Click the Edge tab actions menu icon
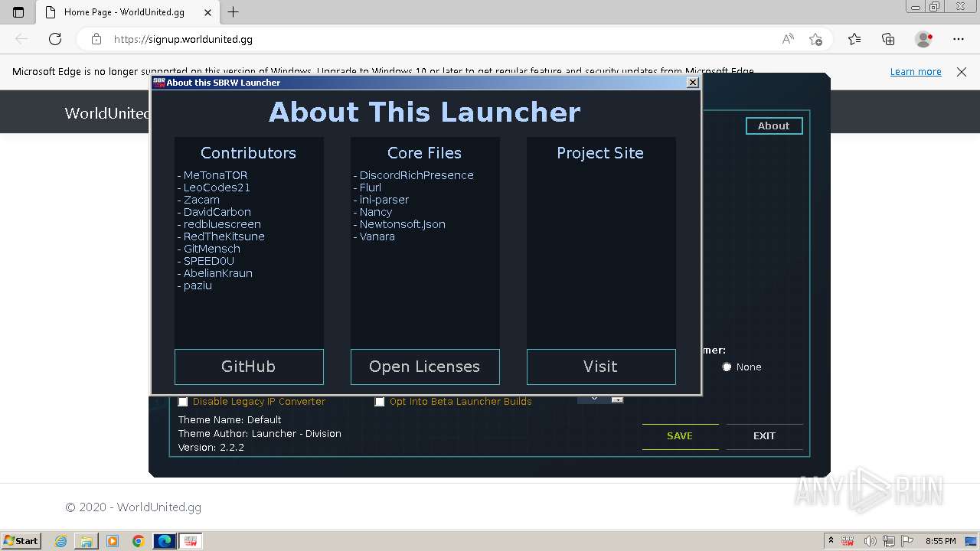 coord(18,12)
